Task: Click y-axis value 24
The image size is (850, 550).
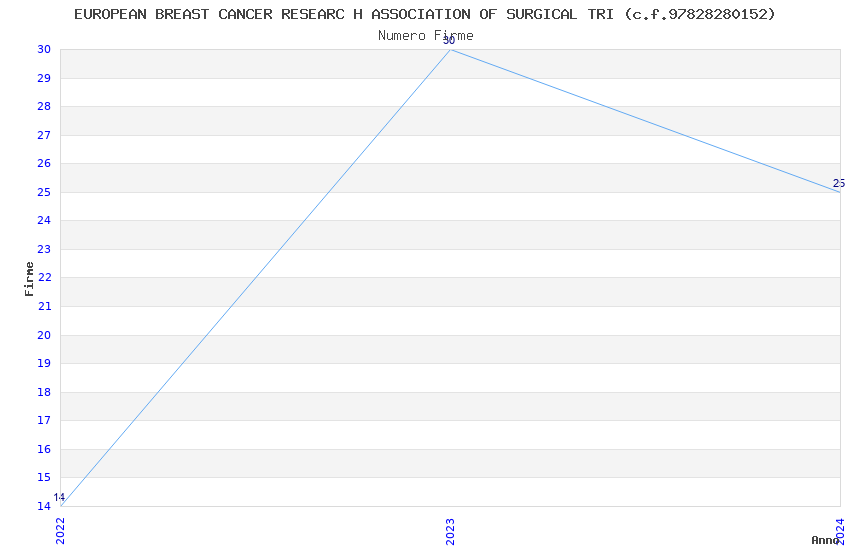Action: [44, 220]
